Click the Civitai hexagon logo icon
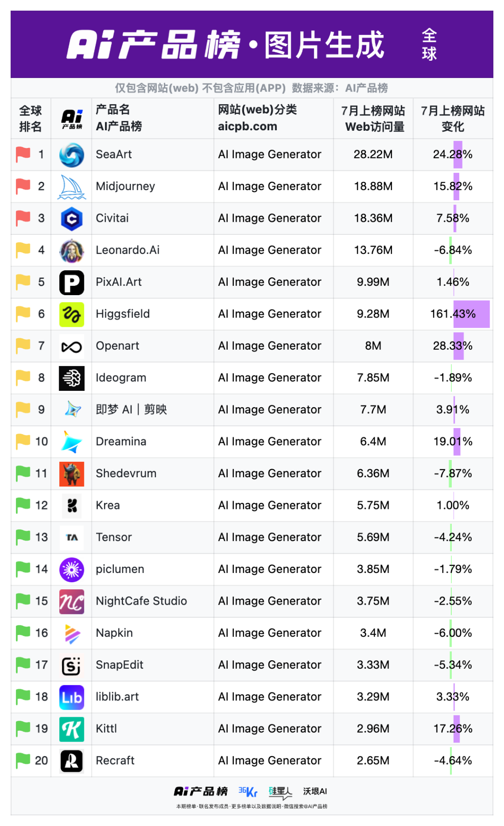504x826 pixels. (x=71, y=219)
